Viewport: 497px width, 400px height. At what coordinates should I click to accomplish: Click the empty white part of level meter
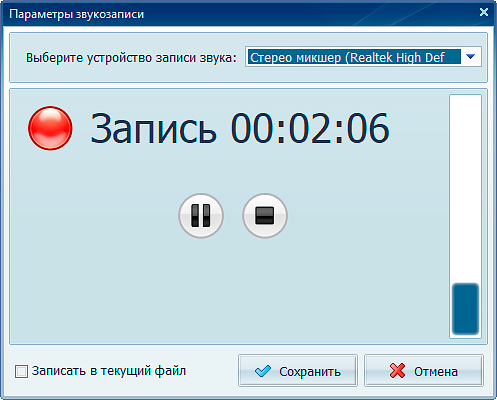[465, 188]
